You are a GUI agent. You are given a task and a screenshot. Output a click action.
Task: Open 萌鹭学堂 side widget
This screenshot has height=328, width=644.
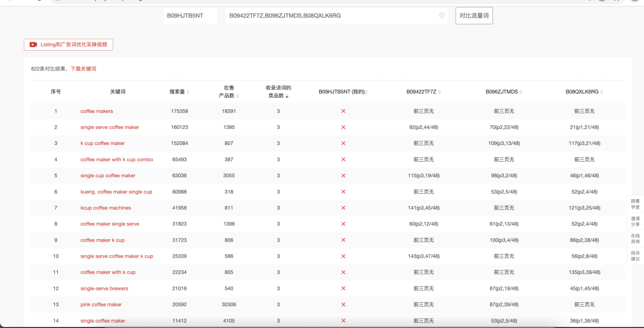pos(636,205)
